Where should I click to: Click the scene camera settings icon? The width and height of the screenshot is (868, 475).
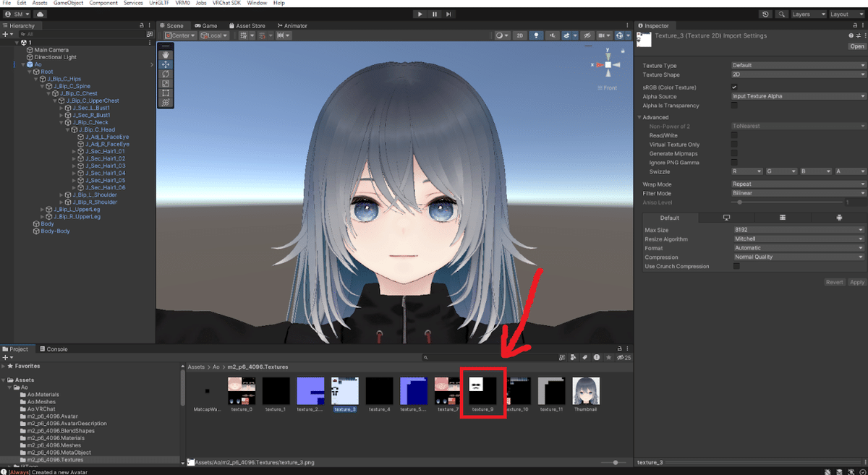604,35
